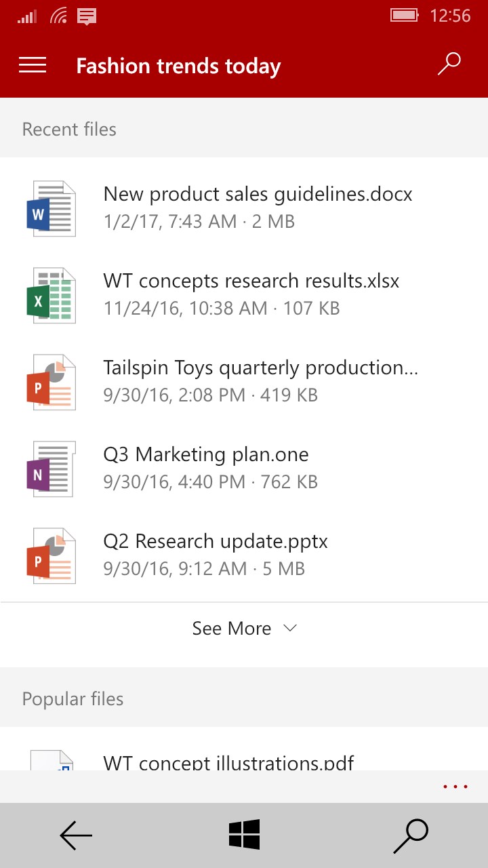The image size is (488, 868).
Task: Select the Excel icon for WT concepts research results
Action: click(51, 295)
